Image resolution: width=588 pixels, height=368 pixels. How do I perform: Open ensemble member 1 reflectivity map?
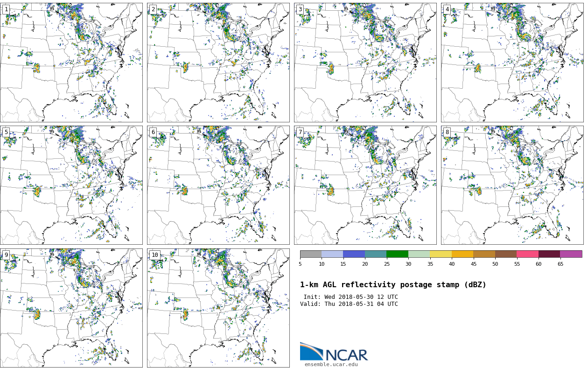click(x=71, y=63)
